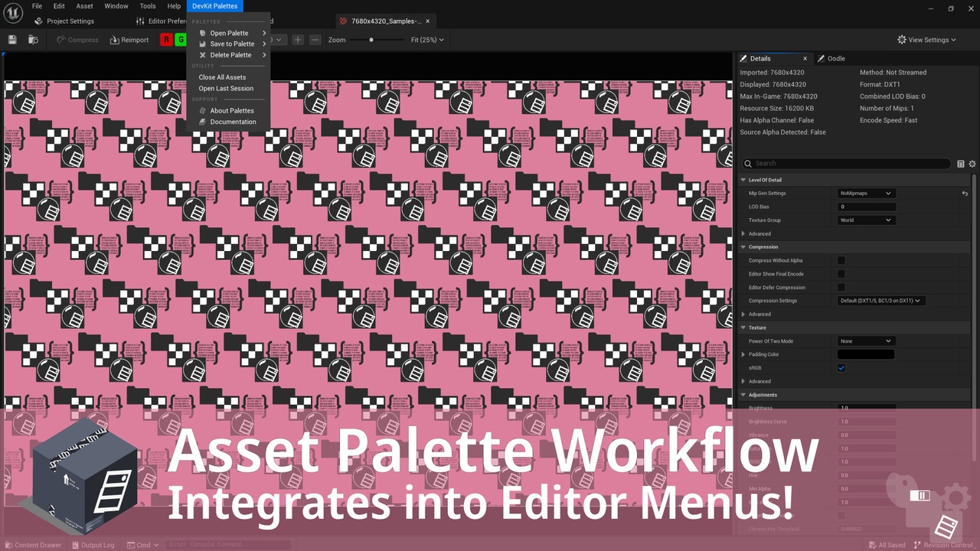Click the minus zoom-out icon
The width and height of the screenshot is (980, 551).
click(x=315, y=40)
